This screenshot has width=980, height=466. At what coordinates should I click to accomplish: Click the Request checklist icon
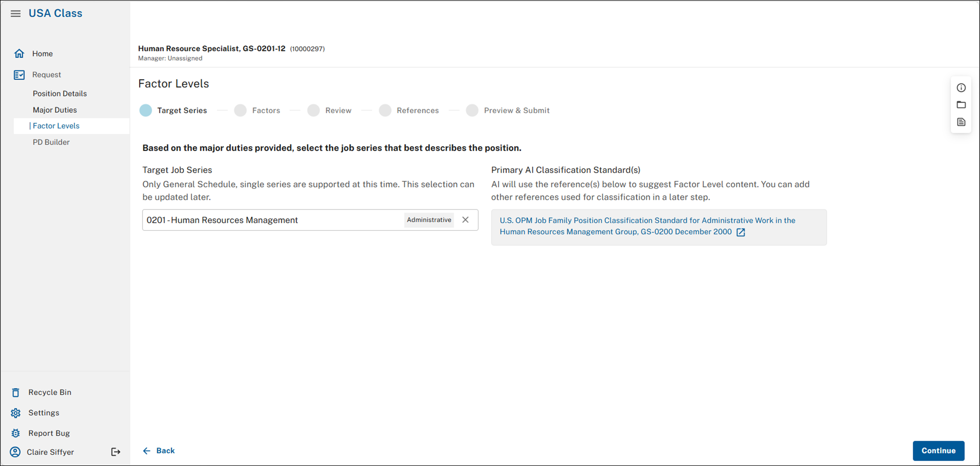point(19,74)
